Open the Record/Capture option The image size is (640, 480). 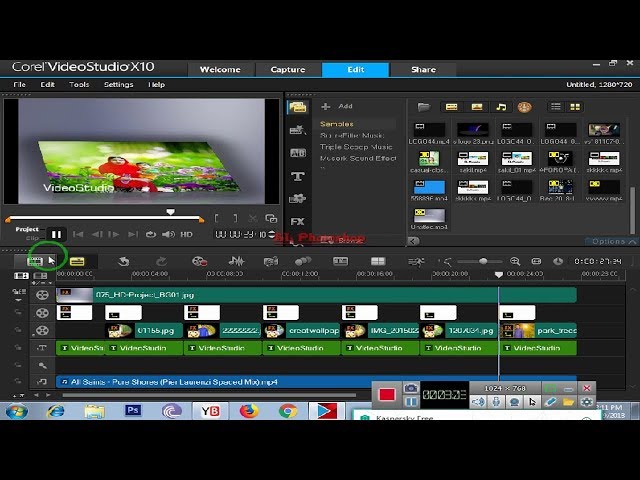click(200, 261)
